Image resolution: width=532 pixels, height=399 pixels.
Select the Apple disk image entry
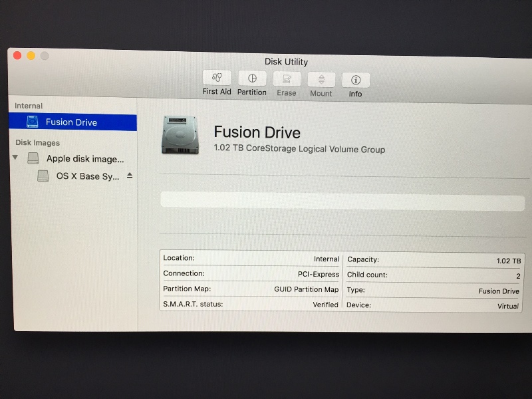coord(85,159)
